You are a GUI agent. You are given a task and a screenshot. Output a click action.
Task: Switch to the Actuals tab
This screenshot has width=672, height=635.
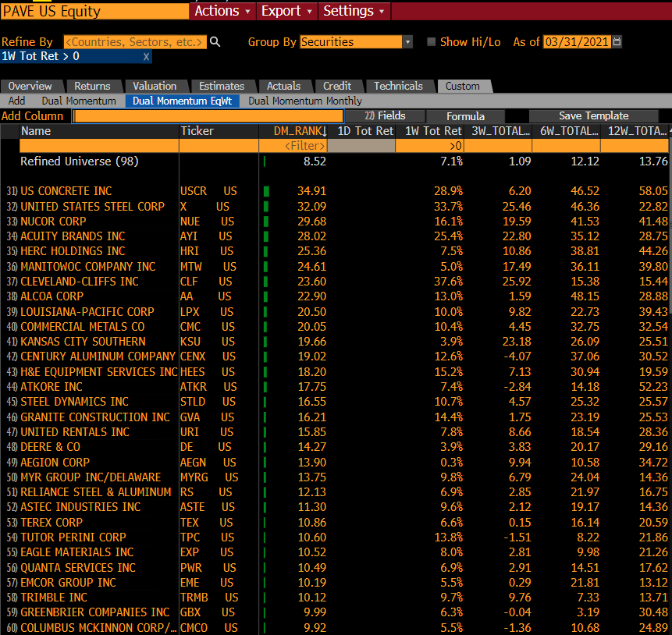(x=284, y=86)
